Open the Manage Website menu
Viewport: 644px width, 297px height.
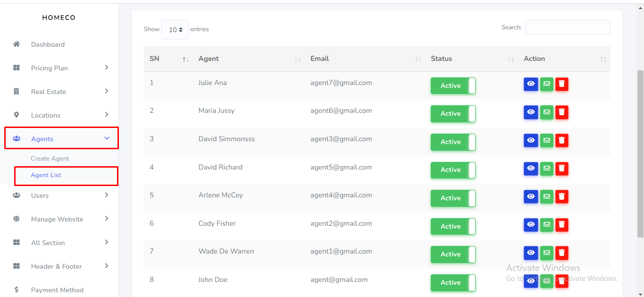[x=57, y=219]
